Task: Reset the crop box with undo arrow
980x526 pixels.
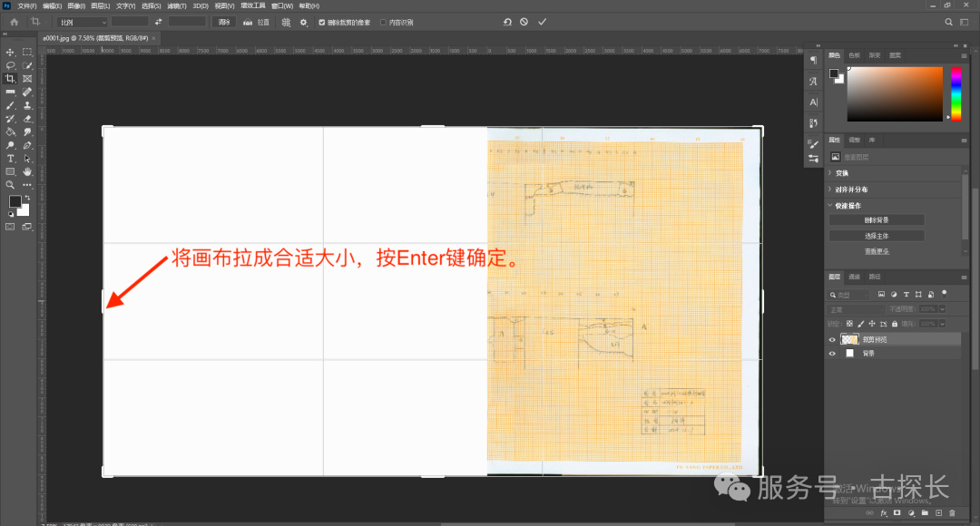Action: tap(507, 22)
